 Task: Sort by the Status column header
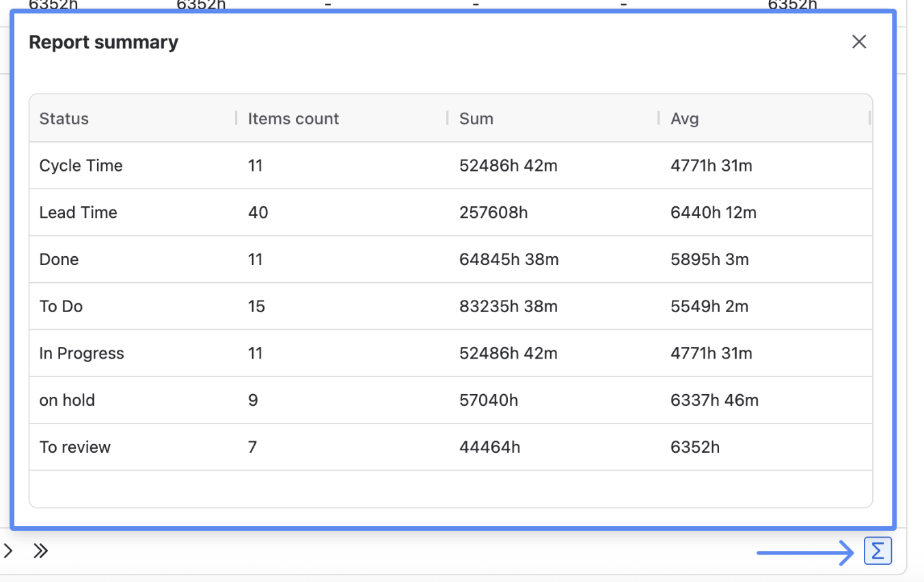point(64,119)
